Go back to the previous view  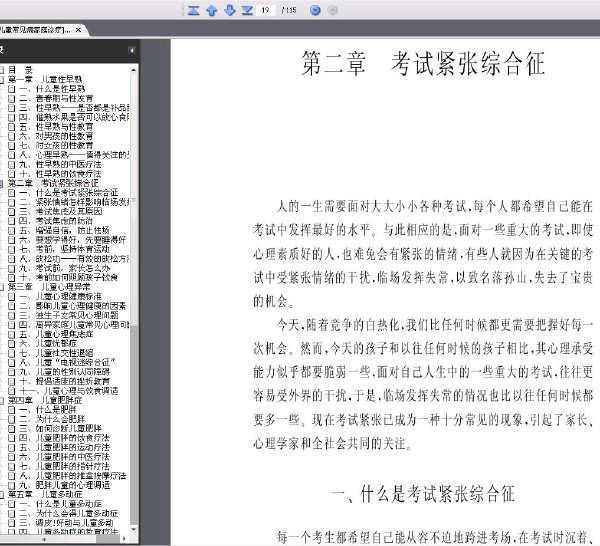coord(315,10)
